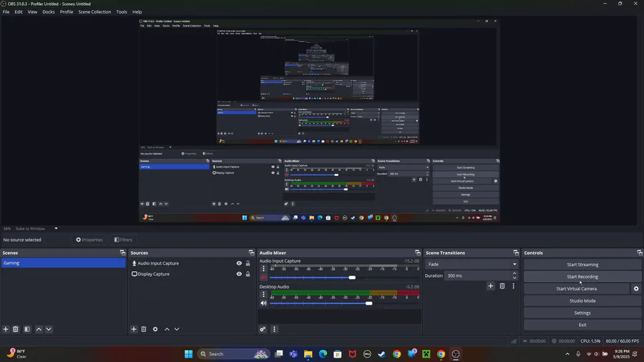Delete selected source with the Sources trash icon

click(144, 329)
